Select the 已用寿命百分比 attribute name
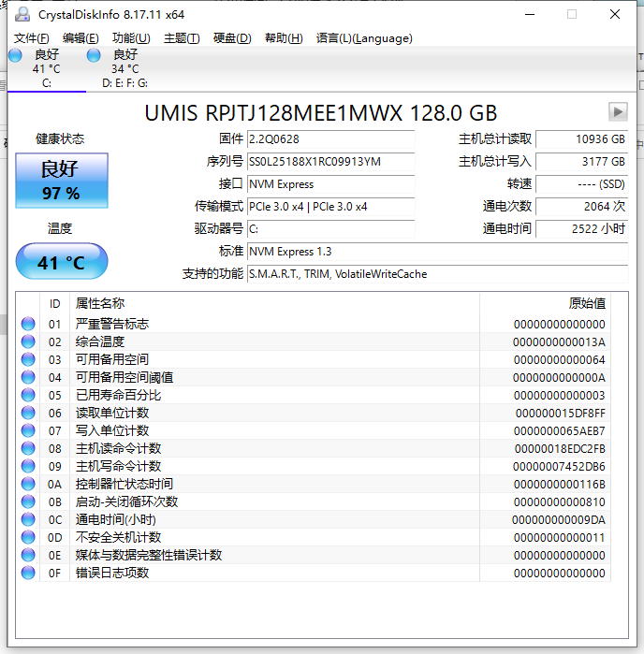 coord(118,395)
